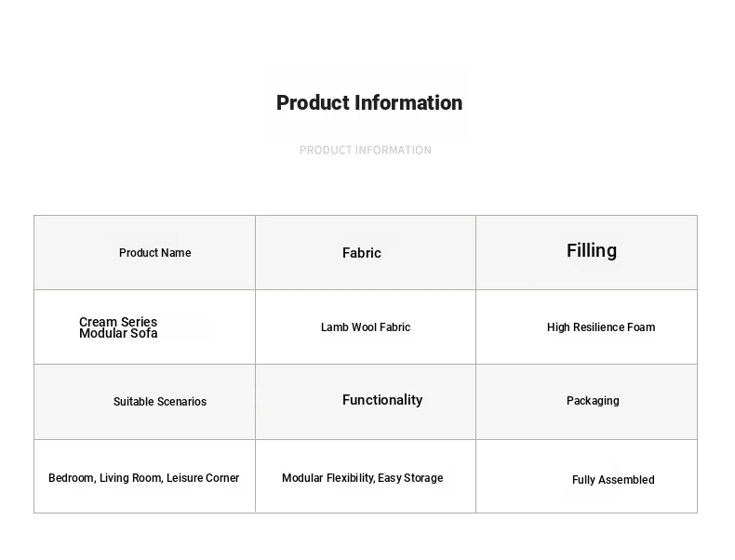735x560 pixels.
Task: Click the gray PRODUCT INFORMATION subtitle
Action: (366, 150)
